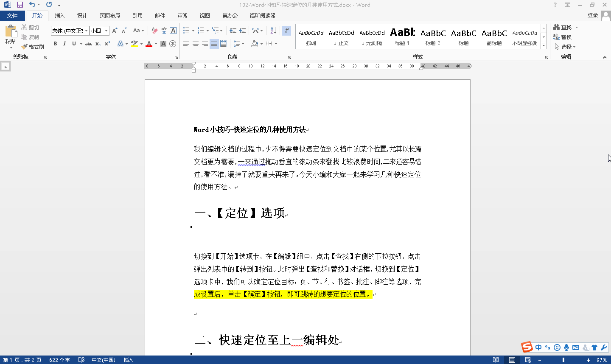Click the distributed alignment icon
611x364 pixels.
[x=224, y=44]
